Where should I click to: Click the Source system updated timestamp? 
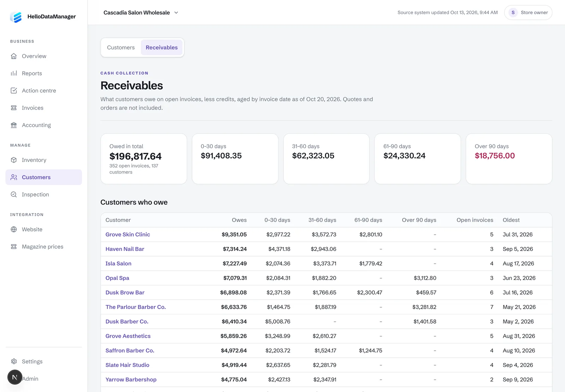click(x=448, y=13)
